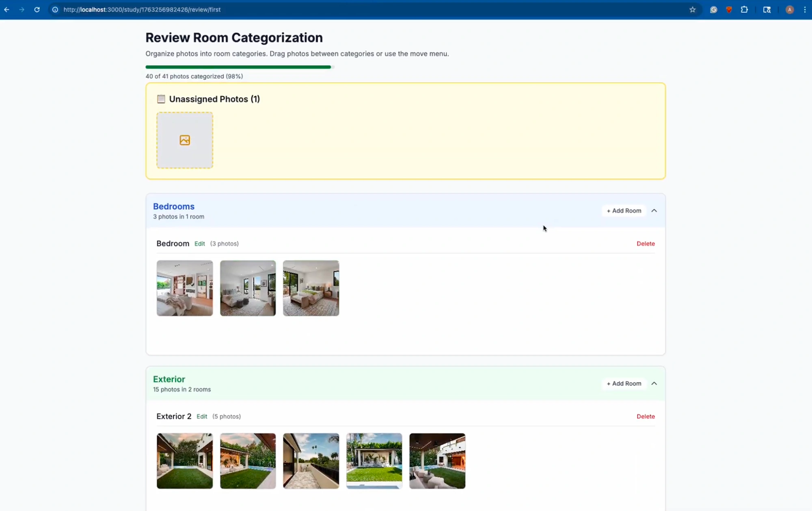The width and height of the screenshot is (812, 511).
Task: Add Room in Exterior category
Action: click(624, 384)
